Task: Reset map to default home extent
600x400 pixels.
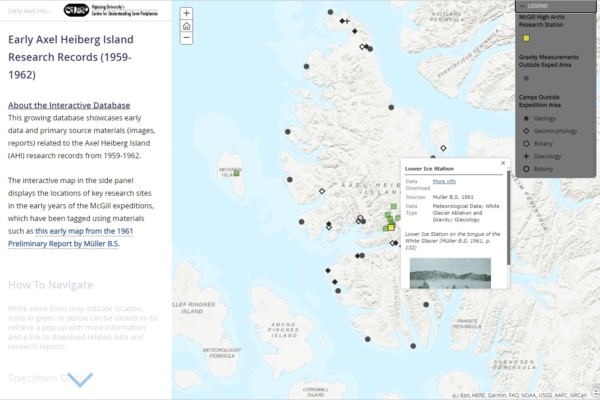Action: coord(187,26)
